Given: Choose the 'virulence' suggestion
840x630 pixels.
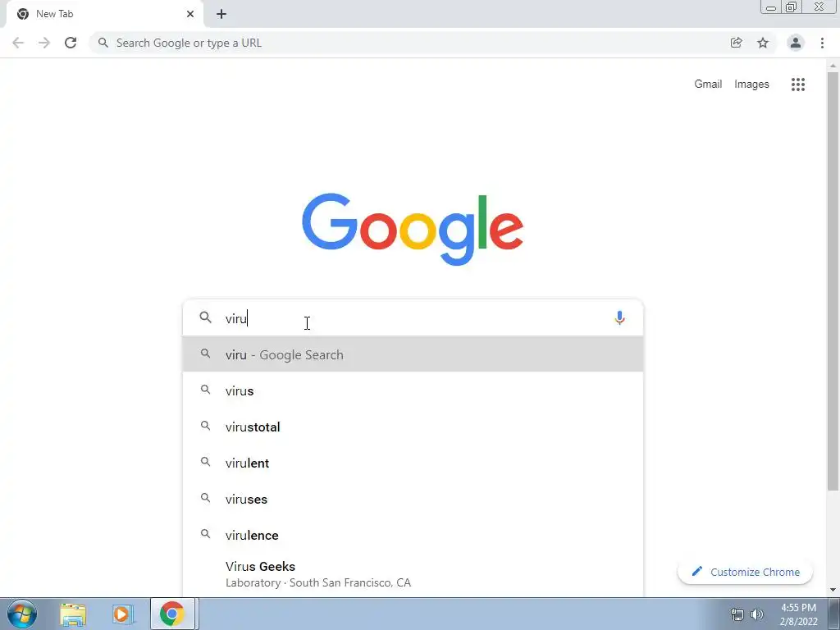Looking at the screenshot, I should tap(413, 535).
